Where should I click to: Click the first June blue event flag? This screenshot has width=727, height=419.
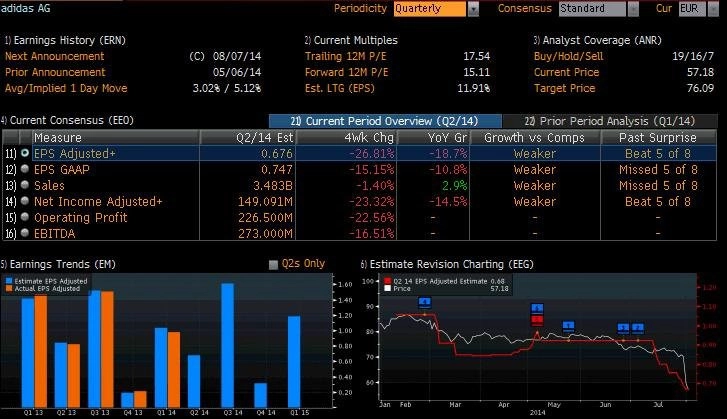coord(624,328)
